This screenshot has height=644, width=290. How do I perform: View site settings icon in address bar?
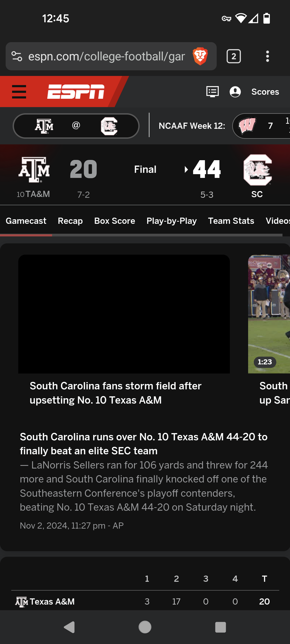[17, 56]
